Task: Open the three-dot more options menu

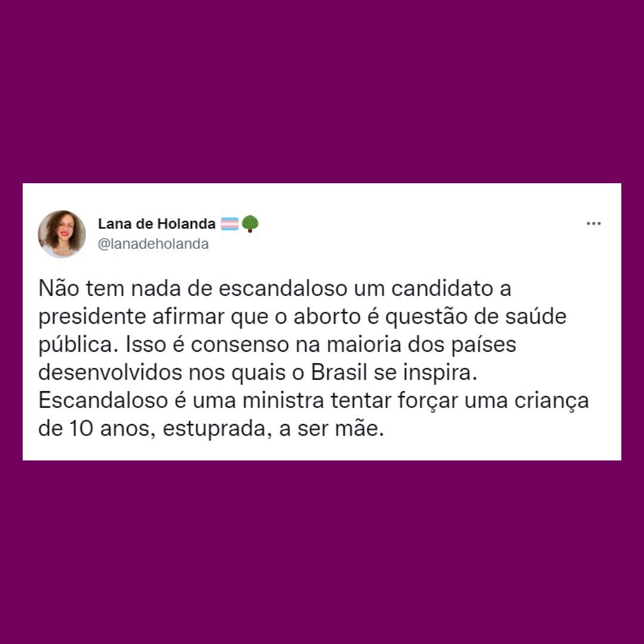Action: [593, 224]
